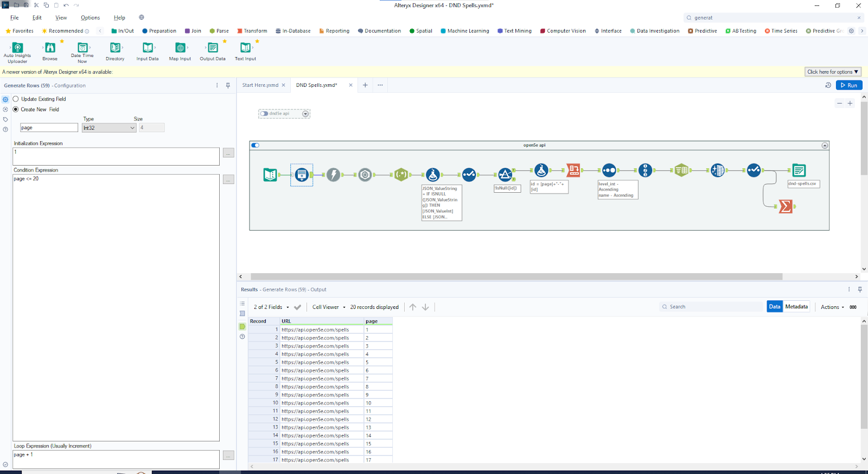The image size is (868, 474).
Task: Open Configuration panel three-dot menu
Action: coord(217,85)
